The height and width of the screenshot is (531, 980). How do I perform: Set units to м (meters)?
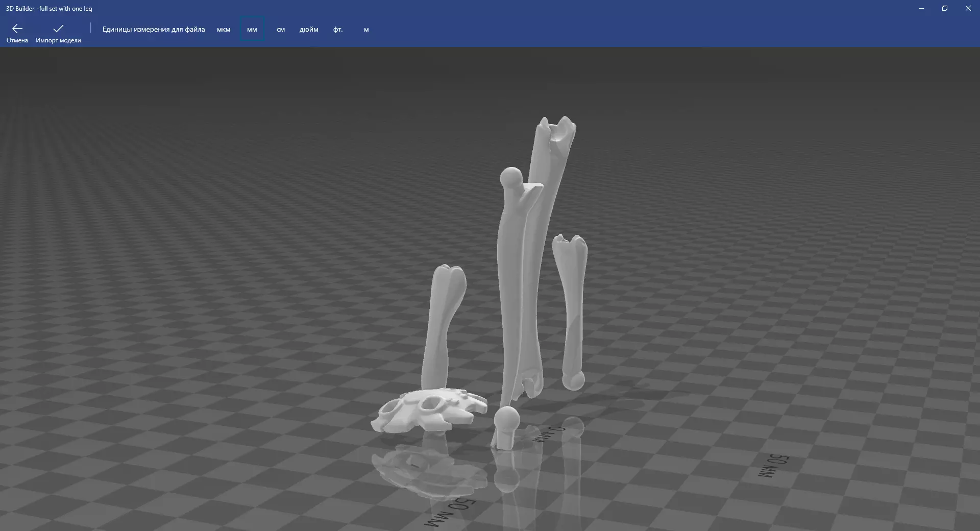coord(366,30)
